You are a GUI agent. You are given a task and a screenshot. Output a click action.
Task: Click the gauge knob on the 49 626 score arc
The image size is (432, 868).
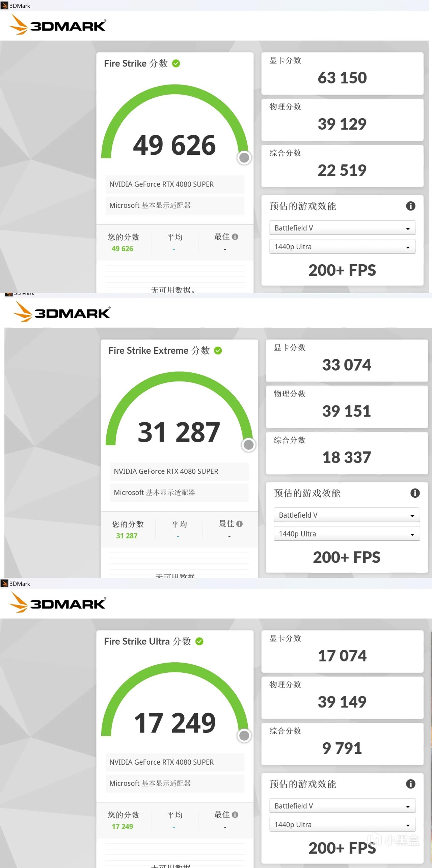pos(244,157)
